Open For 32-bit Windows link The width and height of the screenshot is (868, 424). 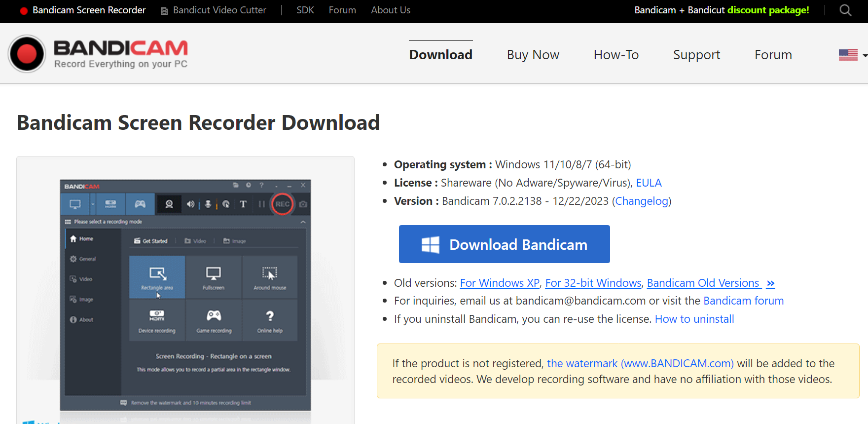[x=593, y=283]
